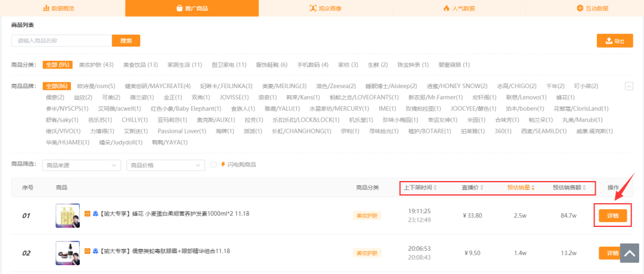Open 儒意类蛇毒肽眼霜 product title

coord(165,251)
